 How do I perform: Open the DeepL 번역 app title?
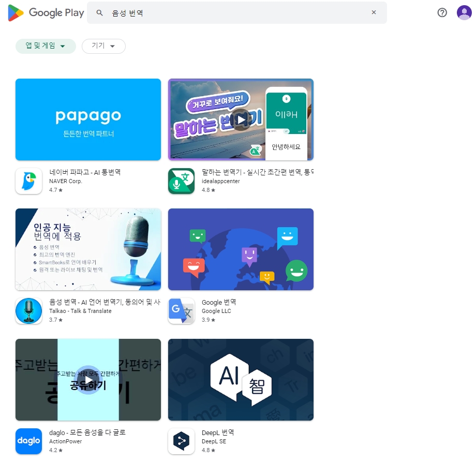[218, 432]
